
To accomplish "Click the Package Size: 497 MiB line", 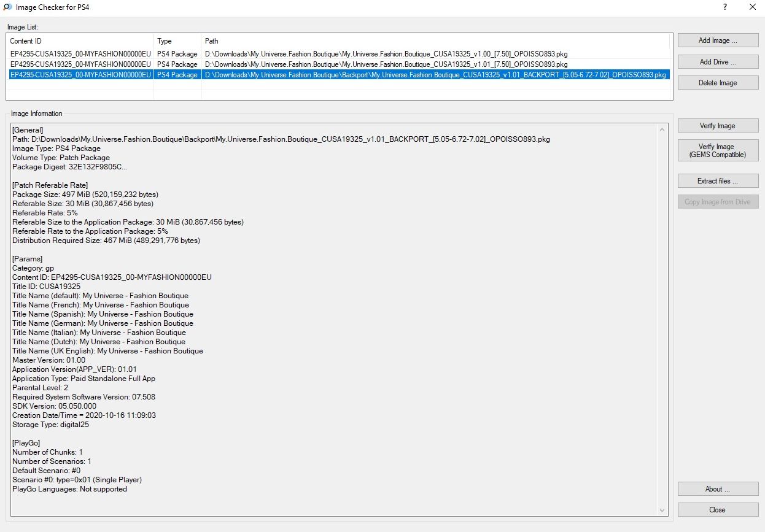I will tap(85, 195).
